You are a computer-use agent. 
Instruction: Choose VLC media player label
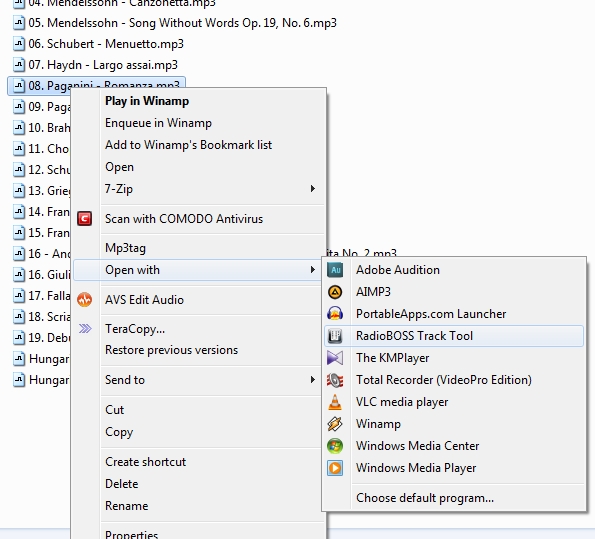402,402
